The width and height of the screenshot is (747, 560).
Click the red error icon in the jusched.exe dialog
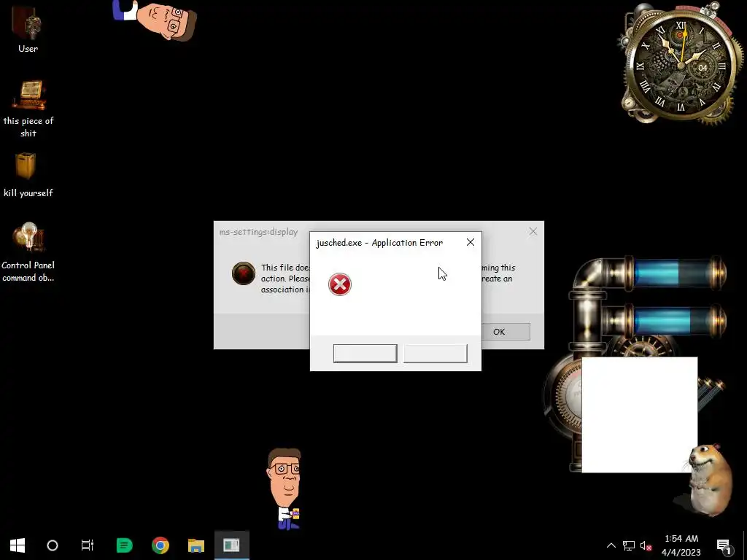(340, 284)
